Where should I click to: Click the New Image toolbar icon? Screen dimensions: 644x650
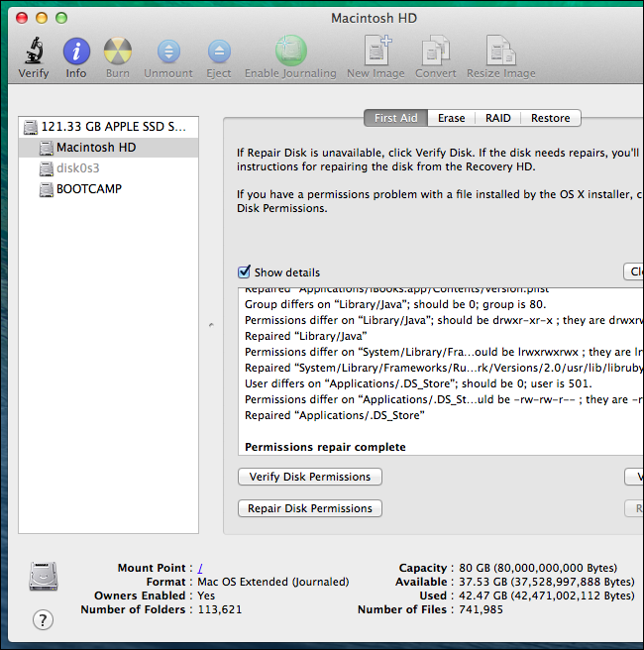[377, 51]
